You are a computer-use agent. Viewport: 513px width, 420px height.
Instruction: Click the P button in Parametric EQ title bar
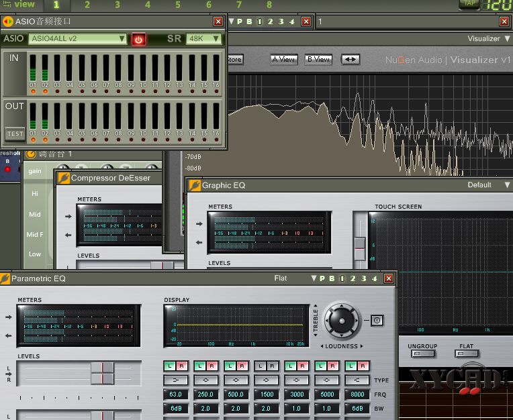tap(322, 279)
